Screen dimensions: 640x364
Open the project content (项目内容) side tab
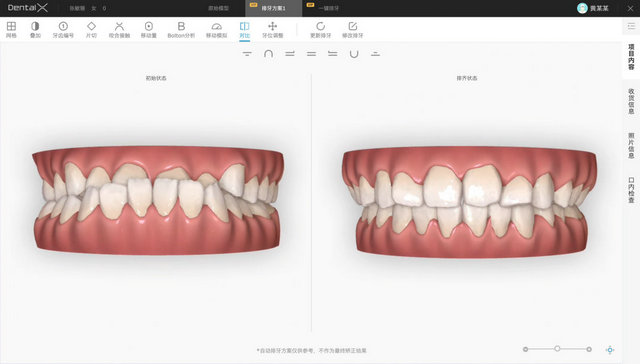(631, 57)
